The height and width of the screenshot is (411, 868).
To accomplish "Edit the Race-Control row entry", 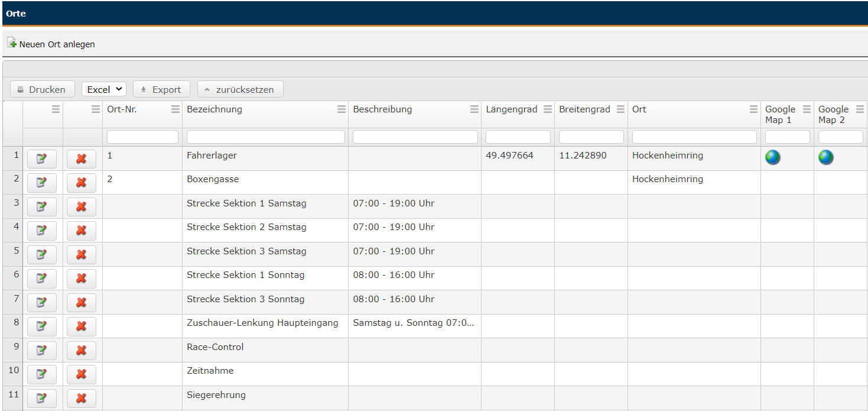I will (41, 351).
